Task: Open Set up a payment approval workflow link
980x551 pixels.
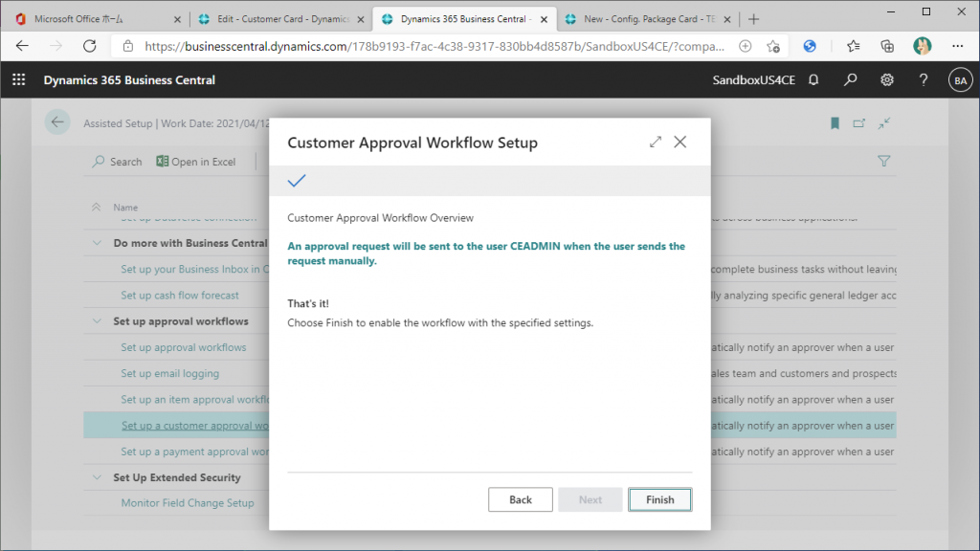Action: [194, 452]
